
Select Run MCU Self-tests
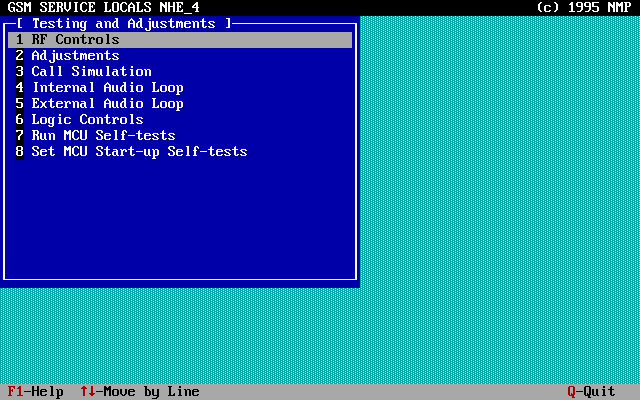point(103,136)
